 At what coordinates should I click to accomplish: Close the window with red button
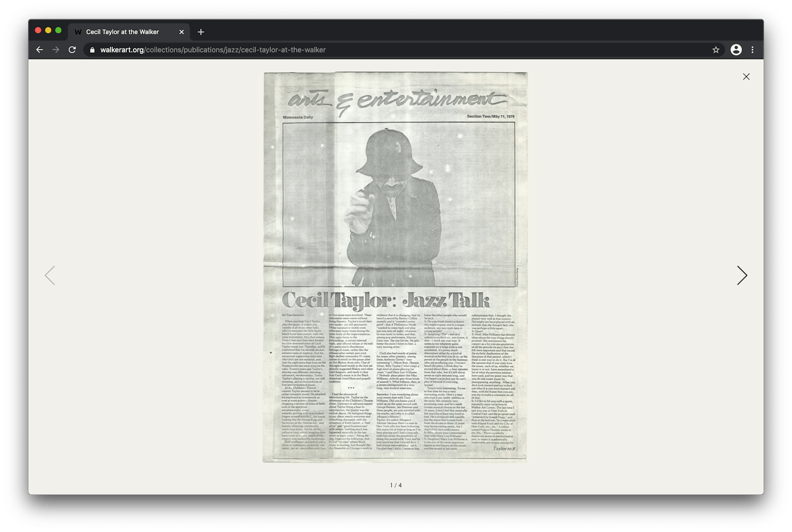coord(38,30)
